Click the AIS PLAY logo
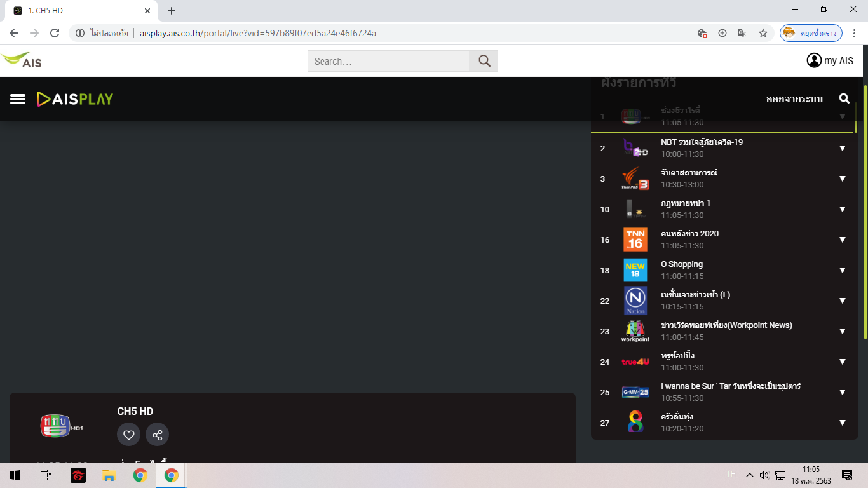This screenshot has height=488, width=868. click(x=75, y=99)
